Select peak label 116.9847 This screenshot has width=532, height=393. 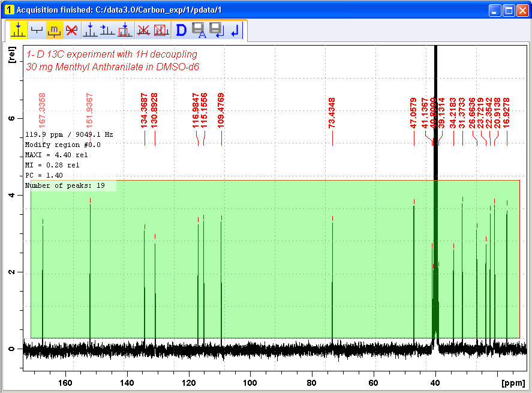tap(196, 110)
